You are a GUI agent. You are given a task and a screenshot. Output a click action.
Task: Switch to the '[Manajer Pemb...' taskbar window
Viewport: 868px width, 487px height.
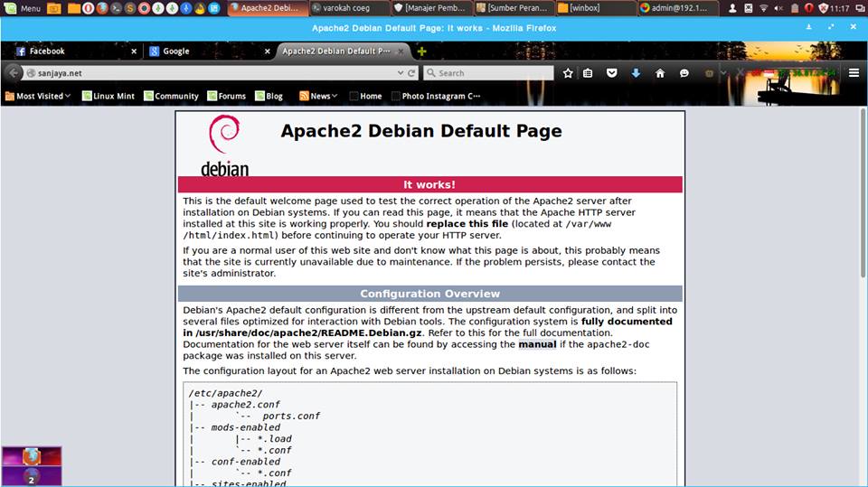(x=432, y=8)
